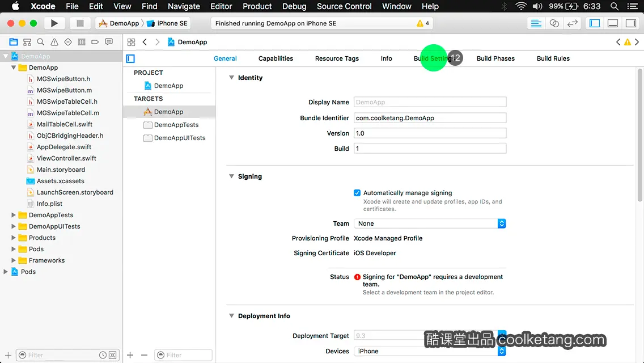Click the Version field

(x=430, y=133)
